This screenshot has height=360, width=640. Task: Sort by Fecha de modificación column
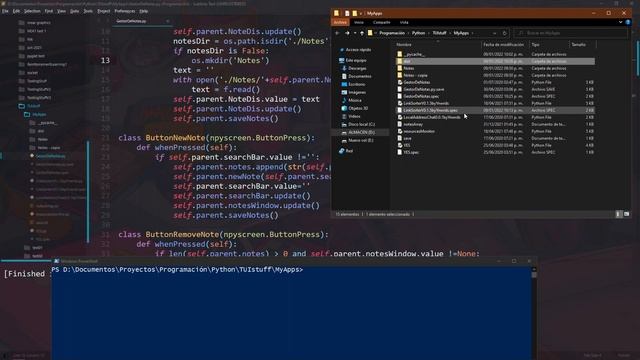click(504, 44)
